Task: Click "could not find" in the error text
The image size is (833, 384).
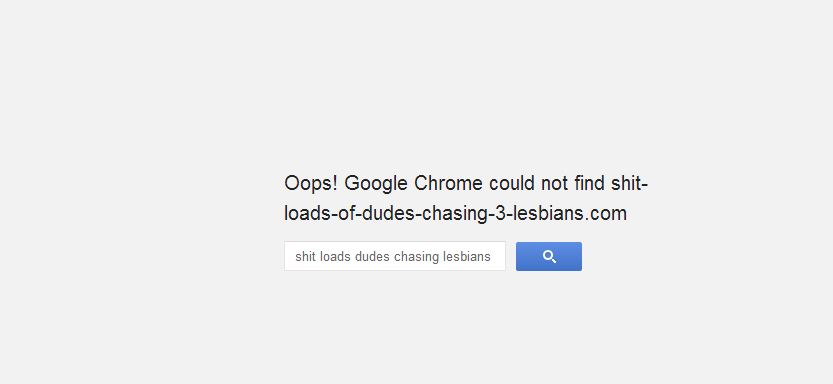Action: pyautogui.click(x=547, y=183)
